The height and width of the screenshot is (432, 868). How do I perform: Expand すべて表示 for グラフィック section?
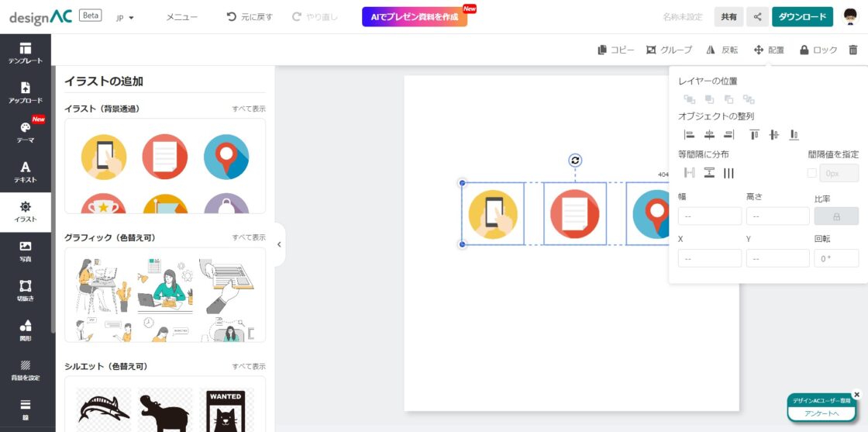tap(248, 237)
